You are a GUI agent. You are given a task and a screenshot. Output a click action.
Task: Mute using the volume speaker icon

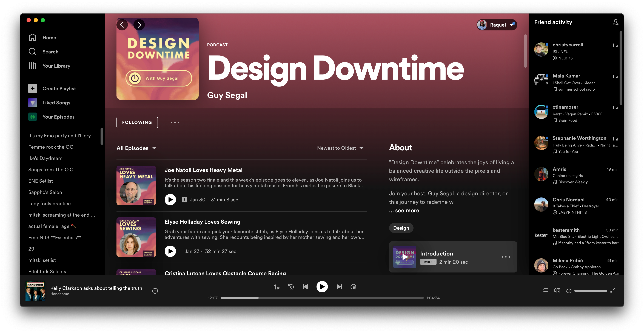point(568,291)
